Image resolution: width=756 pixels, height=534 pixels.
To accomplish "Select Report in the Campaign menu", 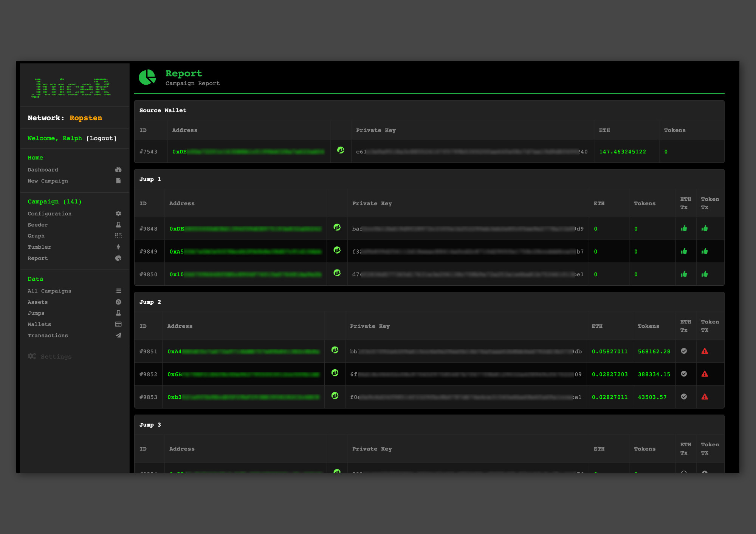I will coord(38,258).
